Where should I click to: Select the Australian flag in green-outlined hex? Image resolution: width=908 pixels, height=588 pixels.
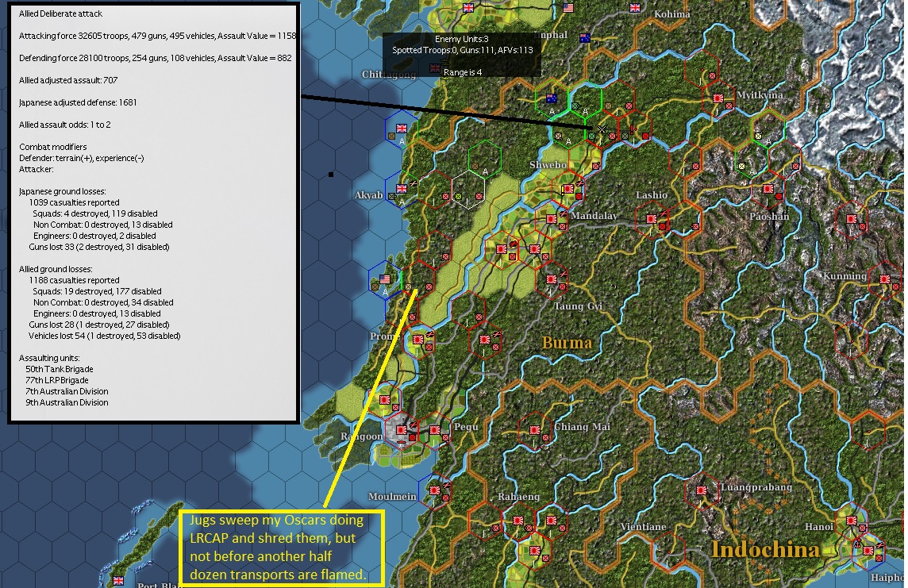552,98
